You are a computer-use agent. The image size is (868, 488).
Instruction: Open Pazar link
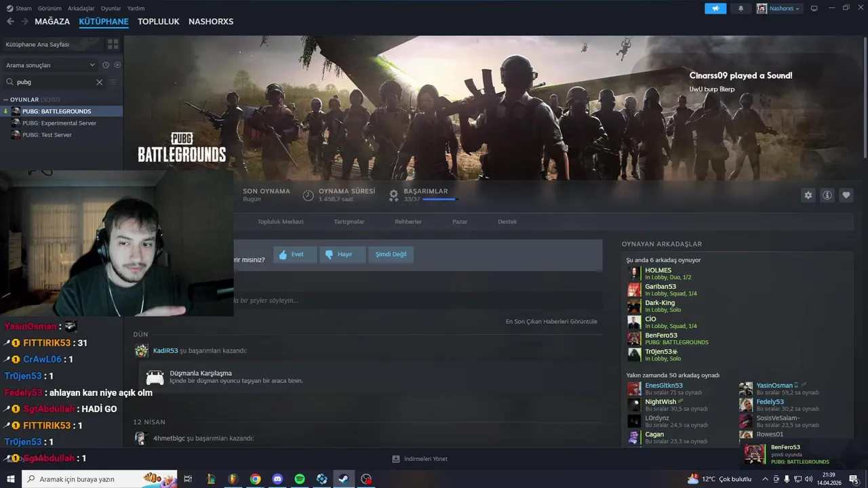(460, 222)
